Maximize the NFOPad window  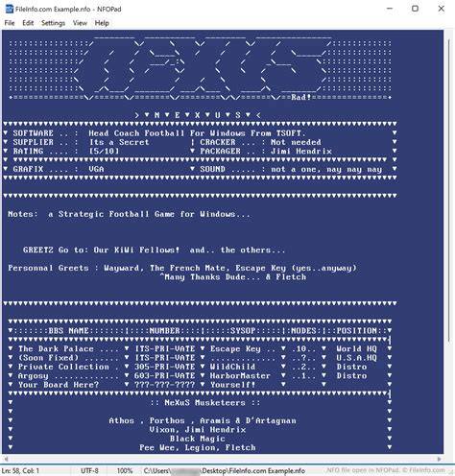(x=415, y=9)
